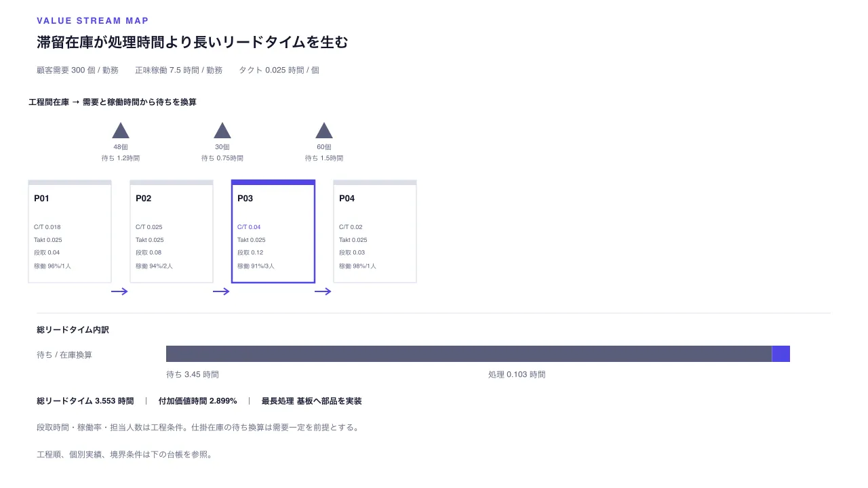Select the highlighted P03 process card title
Image resolution: width=868 pixels, height=488 pixels.
point(245,199)
